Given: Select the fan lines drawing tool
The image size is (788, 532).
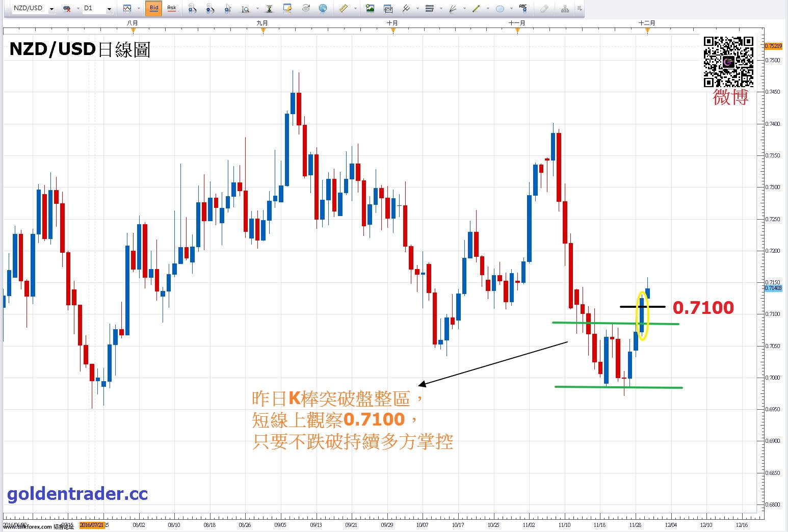Looking at the screenshot, I should (x=453, y=9).
